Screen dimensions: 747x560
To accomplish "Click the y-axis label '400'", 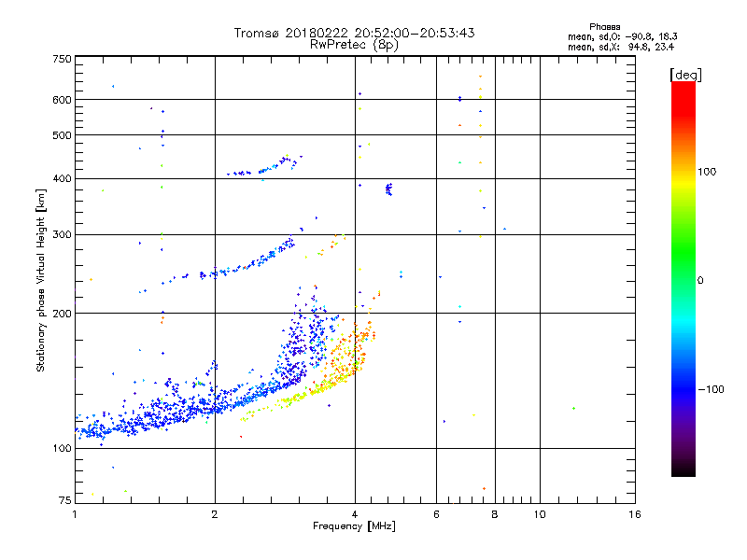I will pyautogui.click(x=62, y=178).
